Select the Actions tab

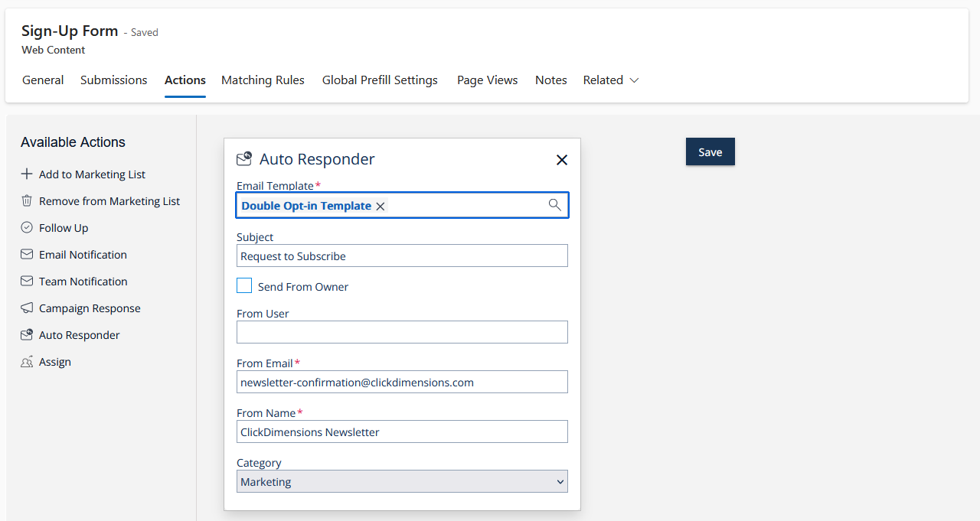pos(185,80)
